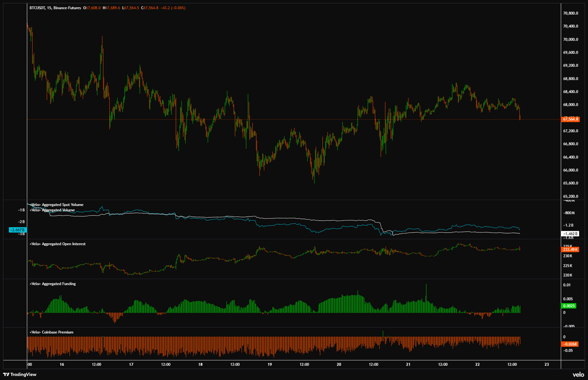588x380 pixels.
Task: Click the 66,000.0 price axis label
Action: [571, 171]
